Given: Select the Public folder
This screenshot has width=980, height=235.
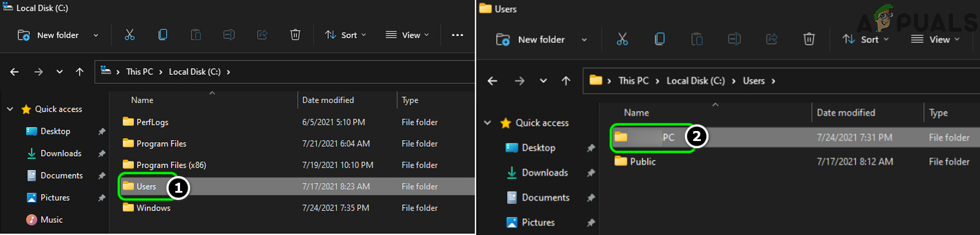Looking at the screenshot, I should (x=643, y=162).
